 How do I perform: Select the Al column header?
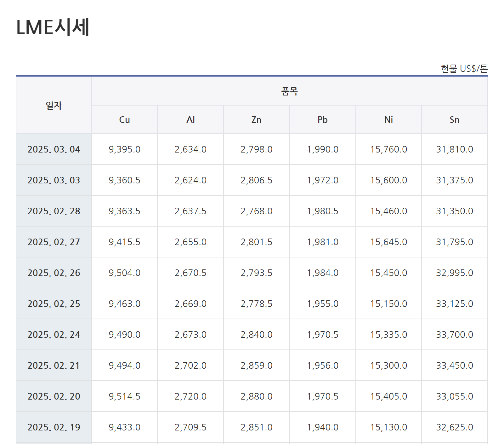point(190,120)
